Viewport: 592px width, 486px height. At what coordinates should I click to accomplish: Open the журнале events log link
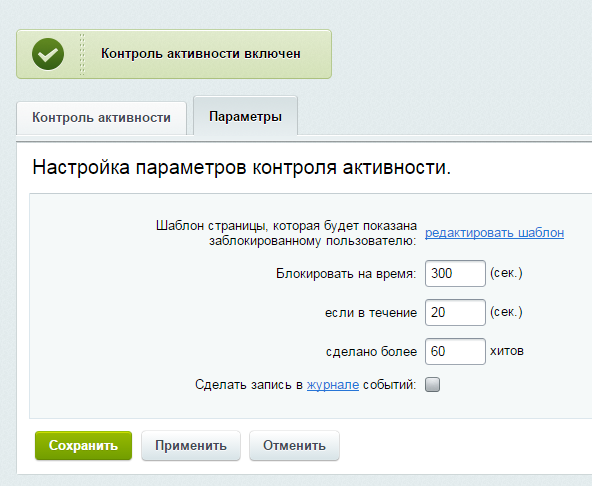[333, 385]
